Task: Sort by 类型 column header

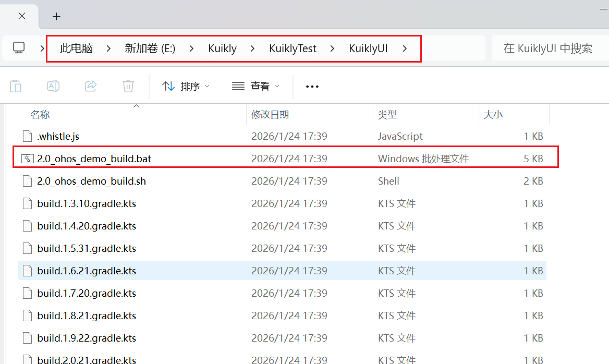Action: click(387, 114)
